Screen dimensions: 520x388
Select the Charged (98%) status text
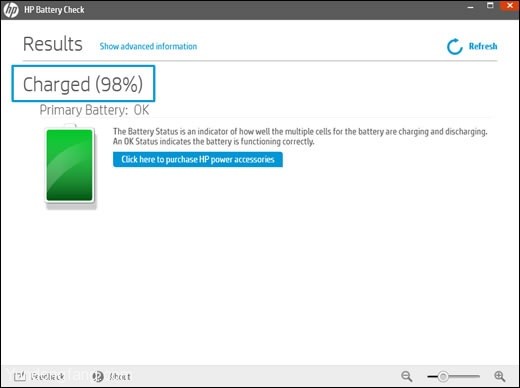click(x=83, y=84)
